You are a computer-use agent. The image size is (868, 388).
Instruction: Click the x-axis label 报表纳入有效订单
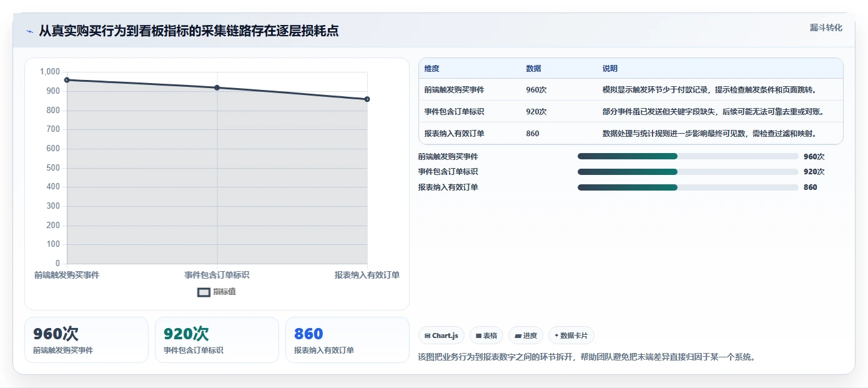click(x=367, y=275)
